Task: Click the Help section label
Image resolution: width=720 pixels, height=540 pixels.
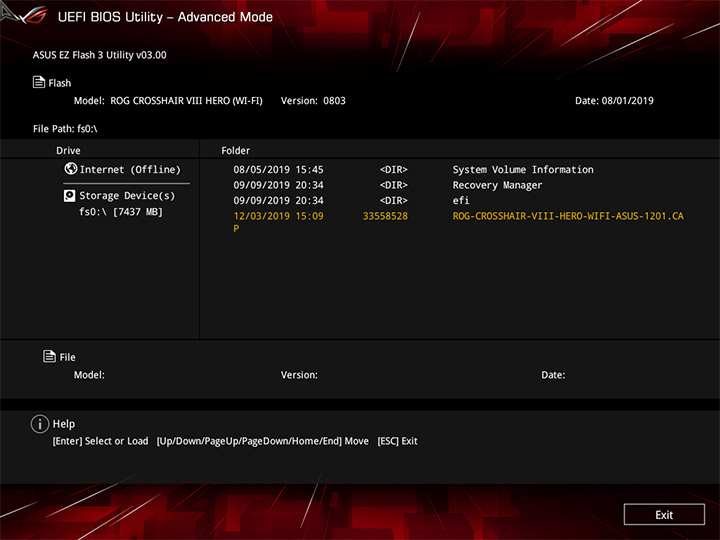Action: (x=64, y=424)
